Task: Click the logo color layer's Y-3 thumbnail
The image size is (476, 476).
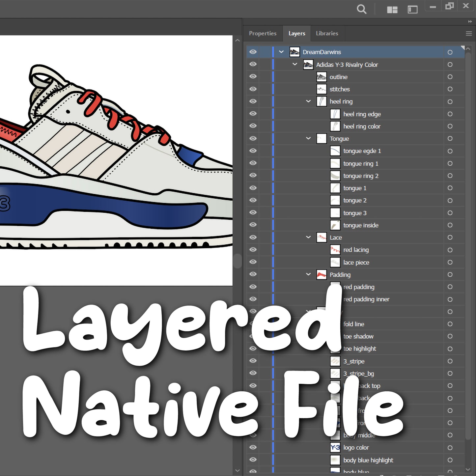Action: (x=335, y=447)
